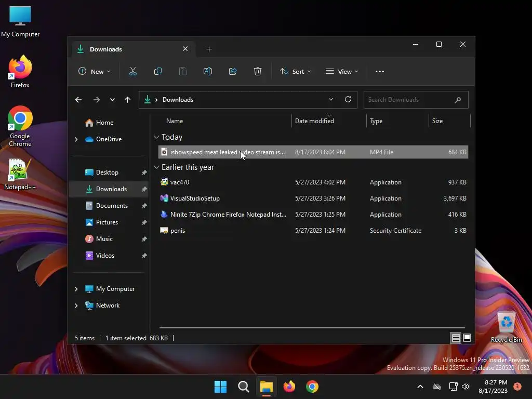The width and height of the screenshot is (532, 399).
Task: Unpin Pictures using its pin icon
Action: coord(144,222)
